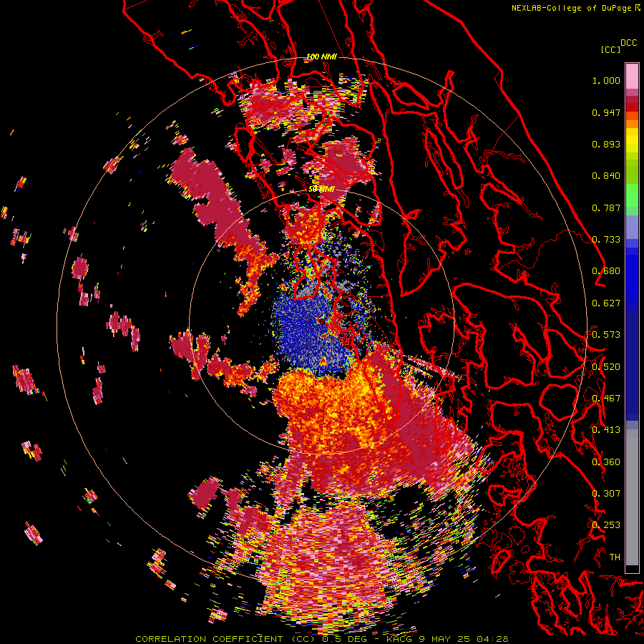The height and width of the screenshot is (644, 644).
Task: Select the 0.840 scale label
Action: [x=606, y=176]
